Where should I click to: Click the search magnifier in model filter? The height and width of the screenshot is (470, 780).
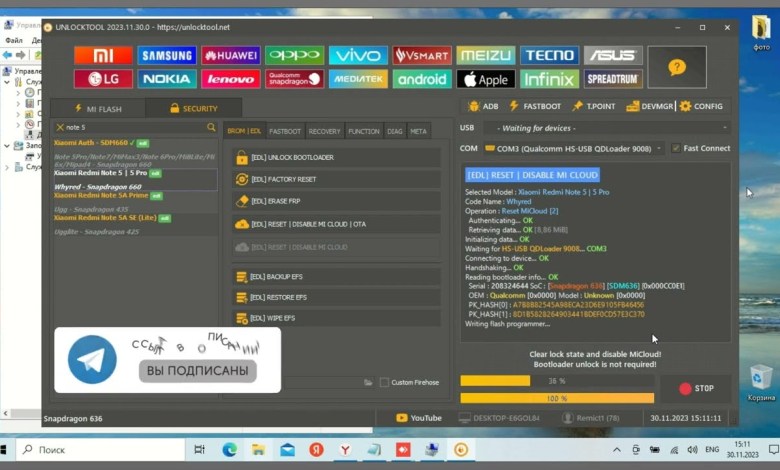pyautogui.click(x=211, y=128)
